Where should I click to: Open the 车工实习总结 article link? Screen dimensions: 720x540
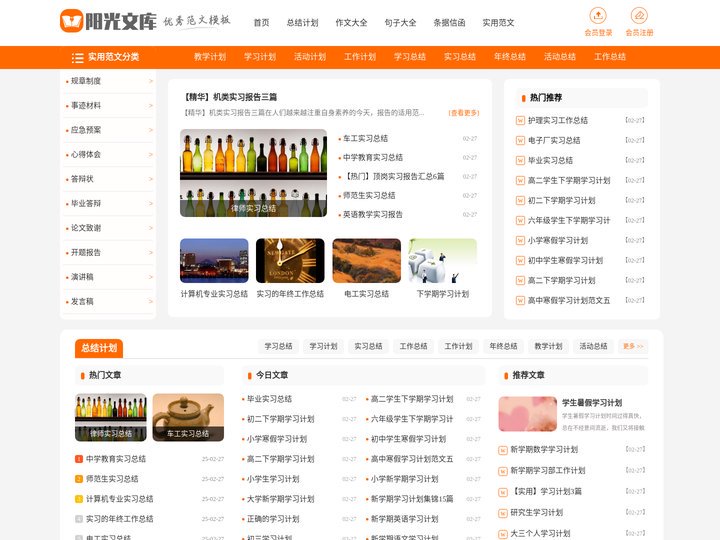(366, 139)
